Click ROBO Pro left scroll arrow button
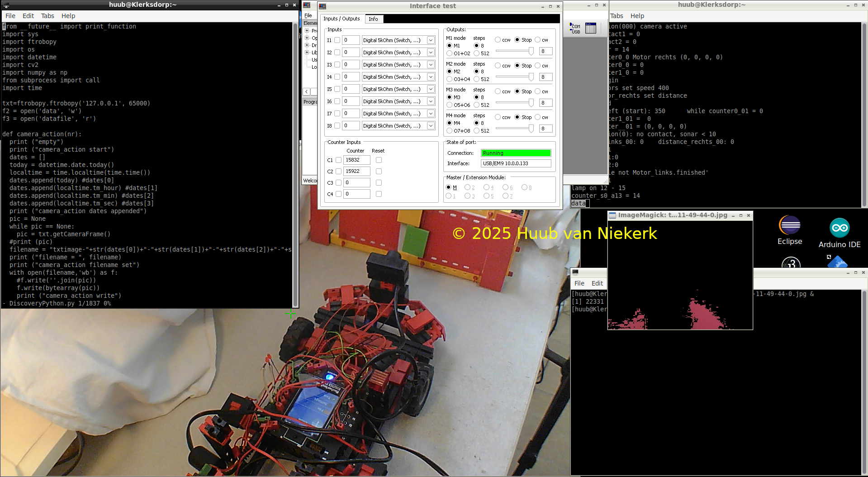The height and width of the screenshot is (477, 868). click(306, 91)
